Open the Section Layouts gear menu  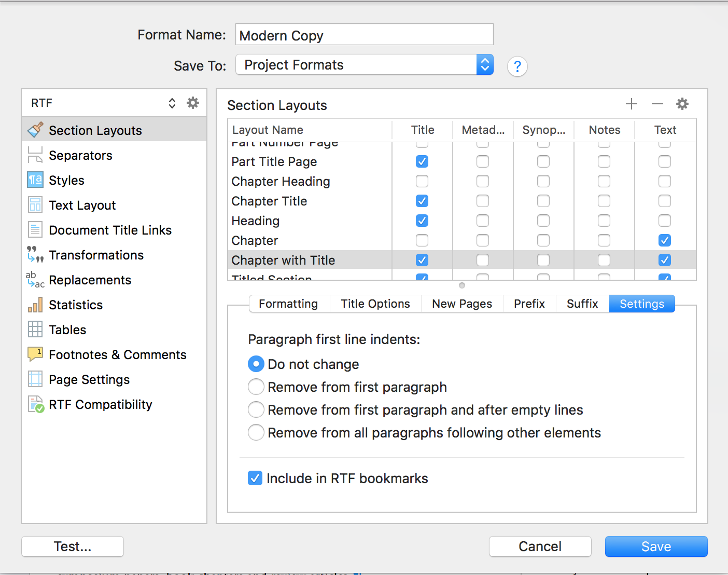(x=682, y=104)
